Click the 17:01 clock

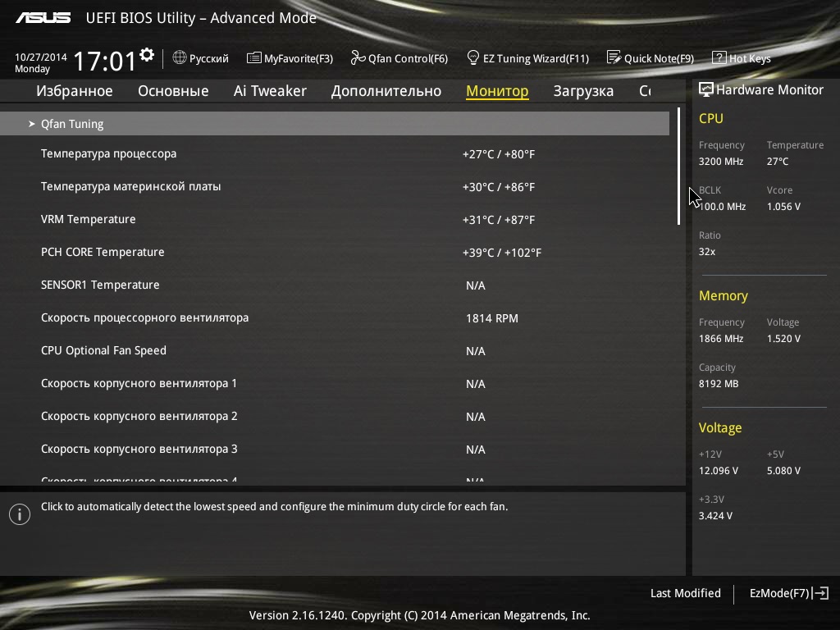(104, 61)
